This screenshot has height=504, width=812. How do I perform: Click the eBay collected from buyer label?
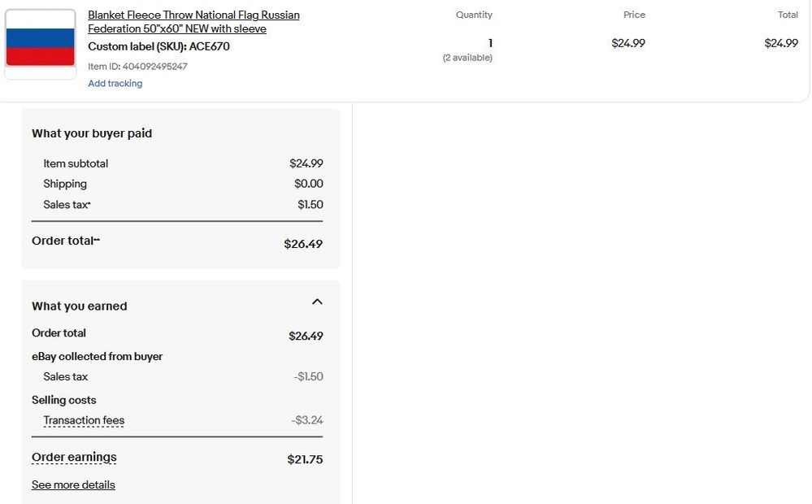tap(97, 356)
